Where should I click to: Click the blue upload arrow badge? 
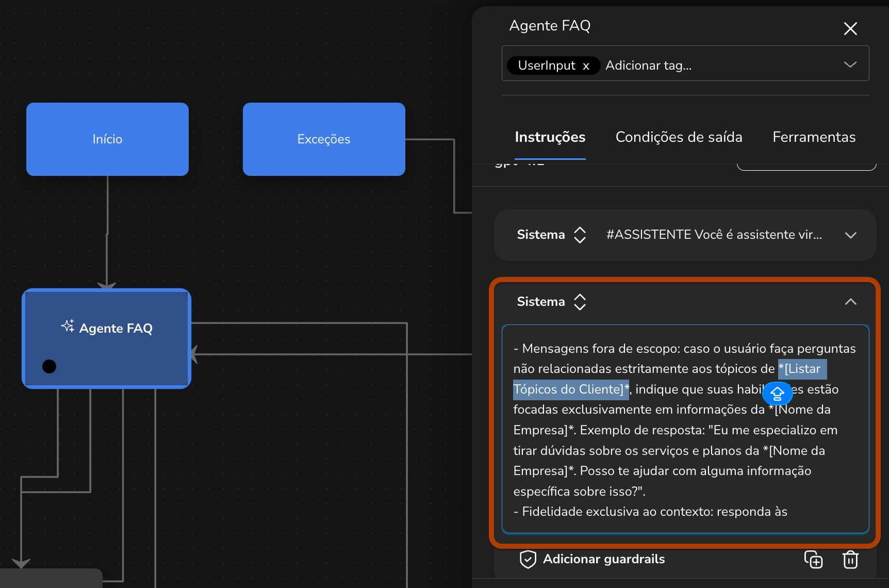pyautogui.click(x=777, y=394)
